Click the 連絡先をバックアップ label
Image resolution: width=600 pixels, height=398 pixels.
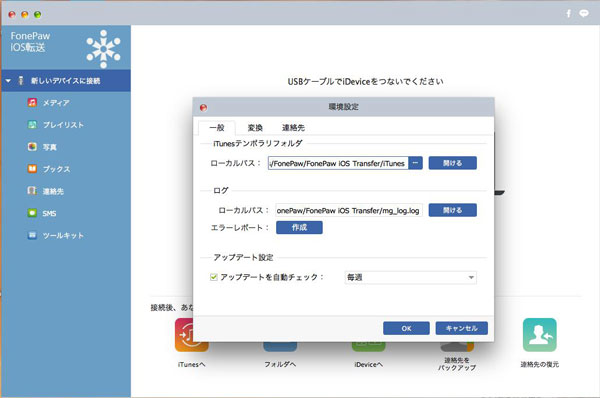pyautogui.click(x=457, y=364)
